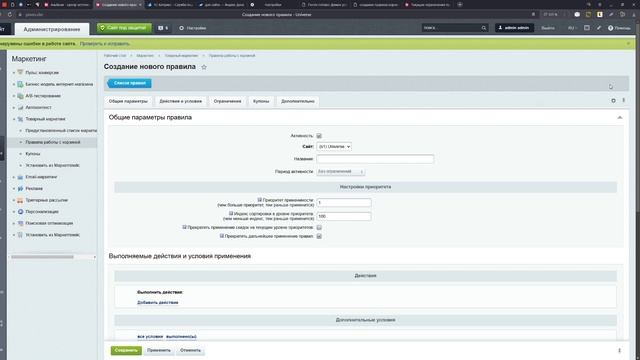Screen dimensions: 640x360
Task: Click the Выйти link
Action: point(548,28)
